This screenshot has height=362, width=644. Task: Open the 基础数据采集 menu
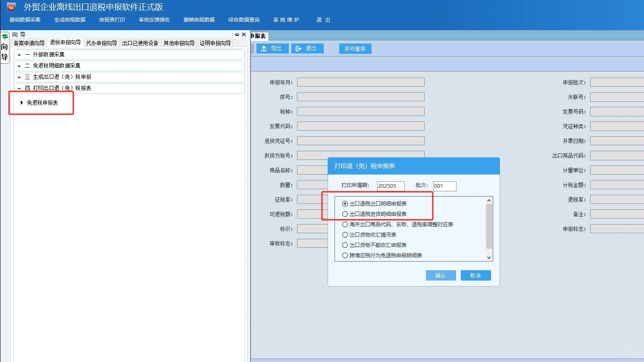click(25, 19)
